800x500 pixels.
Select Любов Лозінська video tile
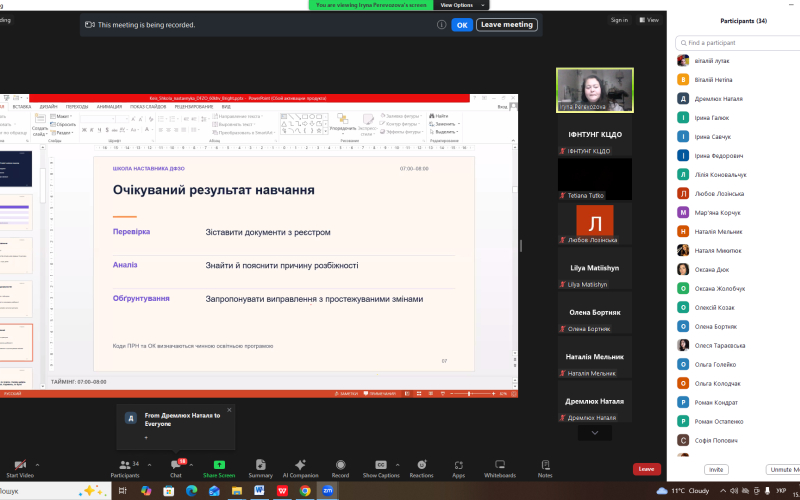click(595, 223)
